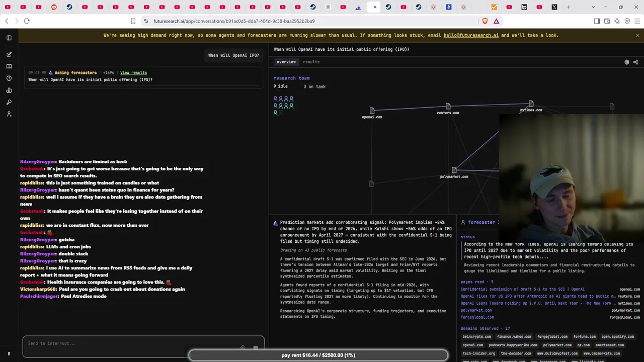The height and width of the screenshot is (362, 644).
Task: Switch to the overview tab
Action: pos(286,62)
